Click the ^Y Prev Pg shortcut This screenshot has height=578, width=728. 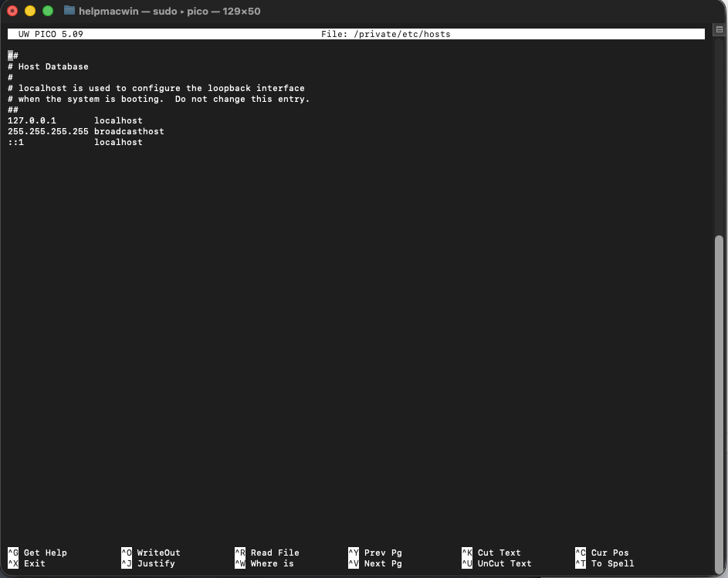(375, 553)
